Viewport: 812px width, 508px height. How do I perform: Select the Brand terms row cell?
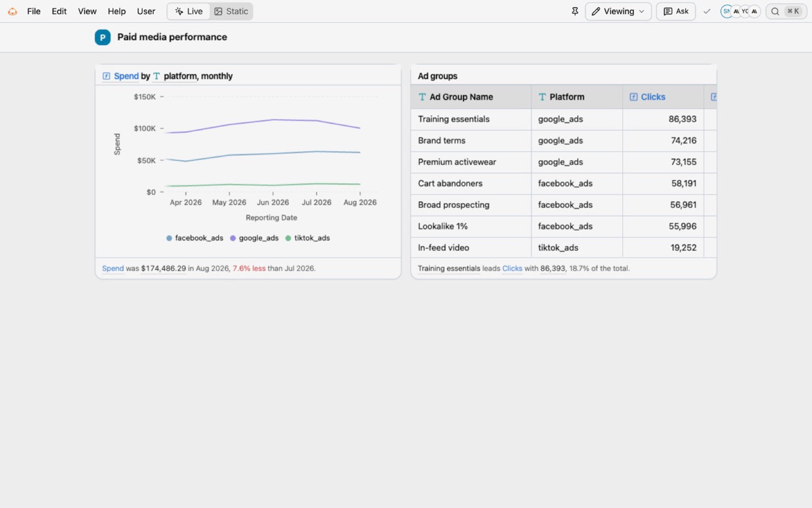[471, 140]
